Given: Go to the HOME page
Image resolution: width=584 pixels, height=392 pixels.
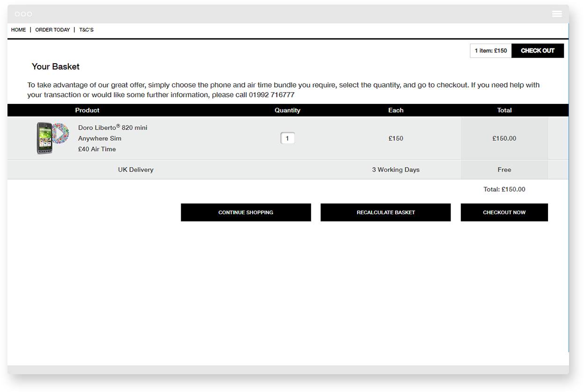Looking at the screenshot, I should pyautogui.click(x=19, y=30).
